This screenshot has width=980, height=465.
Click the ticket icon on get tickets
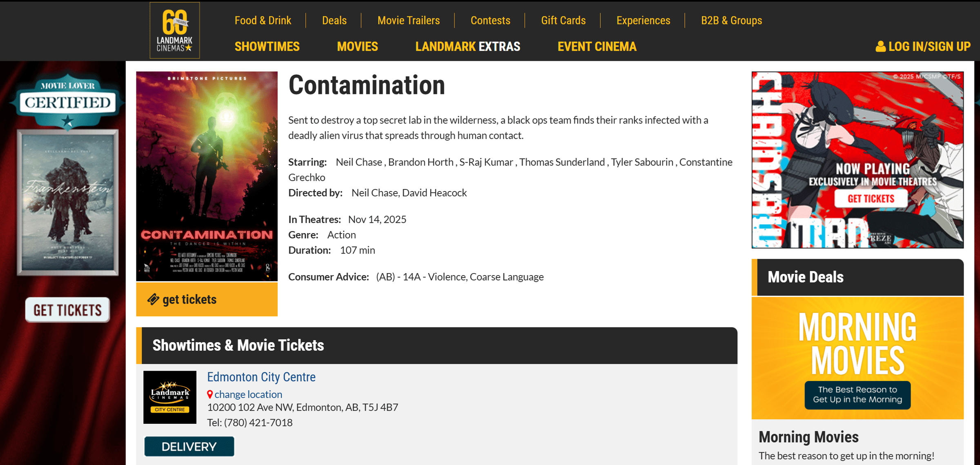tap(153, 299)
